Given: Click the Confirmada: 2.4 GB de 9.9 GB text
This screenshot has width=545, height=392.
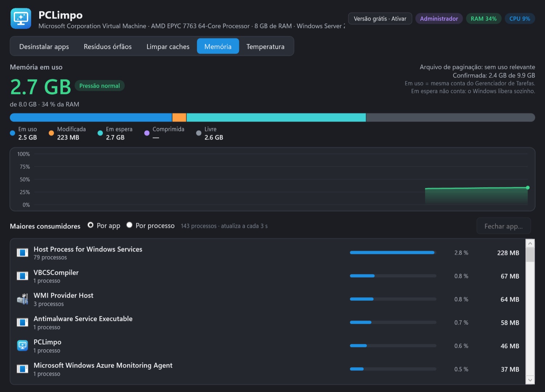Looking at the screenshot, I should click(x=494, y=75).
